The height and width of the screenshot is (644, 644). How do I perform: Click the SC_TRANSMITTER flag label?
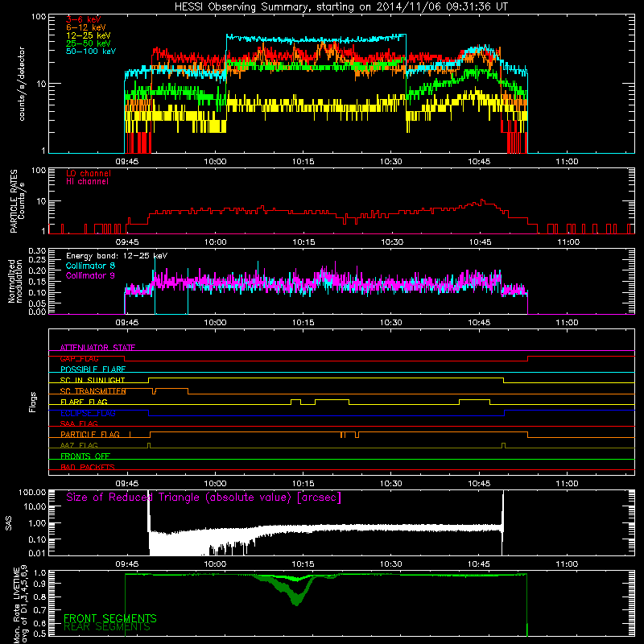[x=93, y=391]
